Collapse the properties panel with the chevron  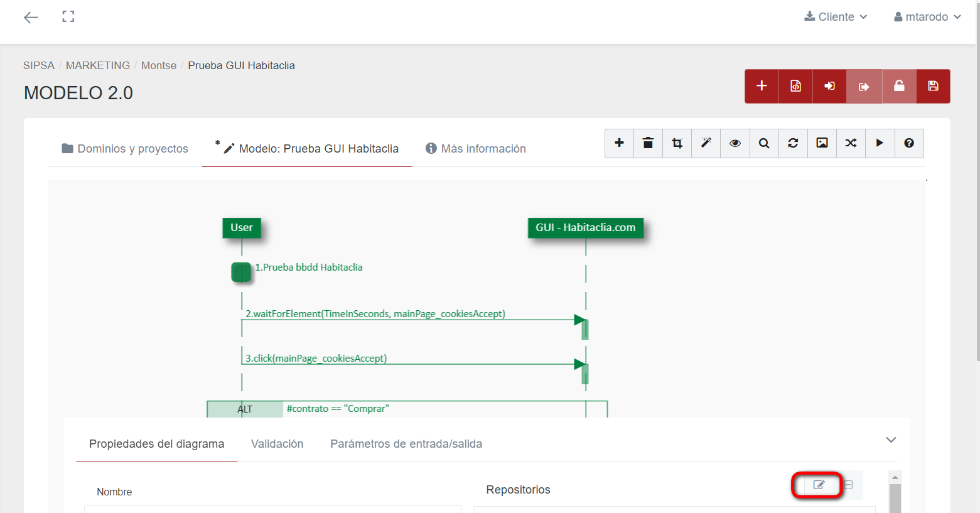(x=890, y=440)
